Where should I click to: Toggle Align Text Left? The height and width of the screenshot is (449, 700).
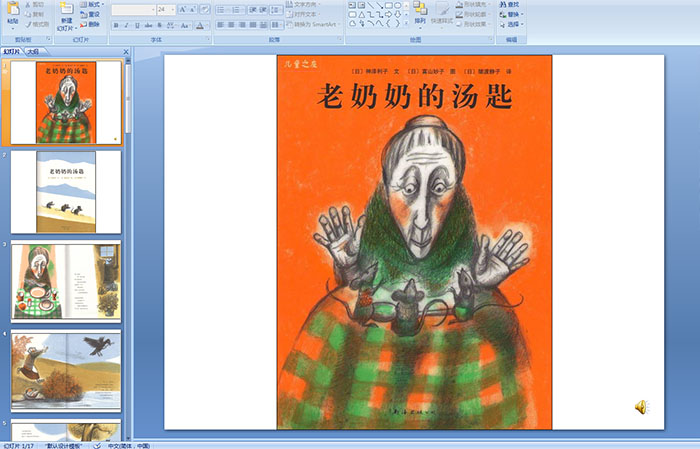pyautogui.click(x=221, y=25)
